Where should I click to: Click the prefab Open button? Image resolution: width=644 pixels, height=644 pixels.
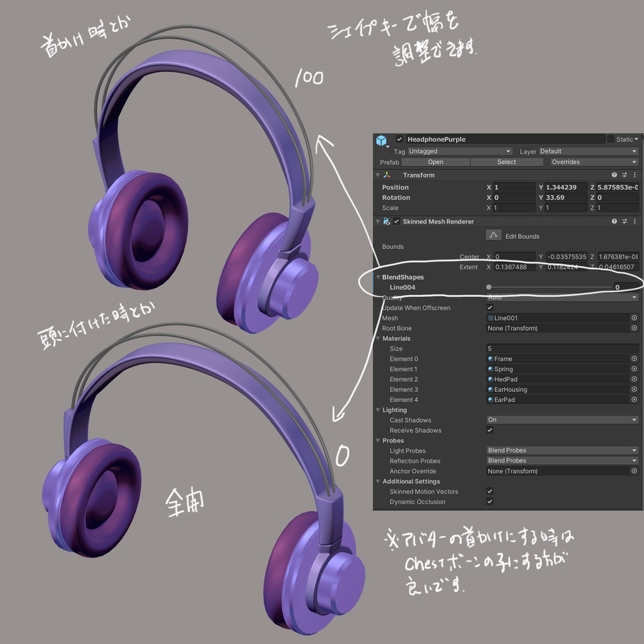435,162
